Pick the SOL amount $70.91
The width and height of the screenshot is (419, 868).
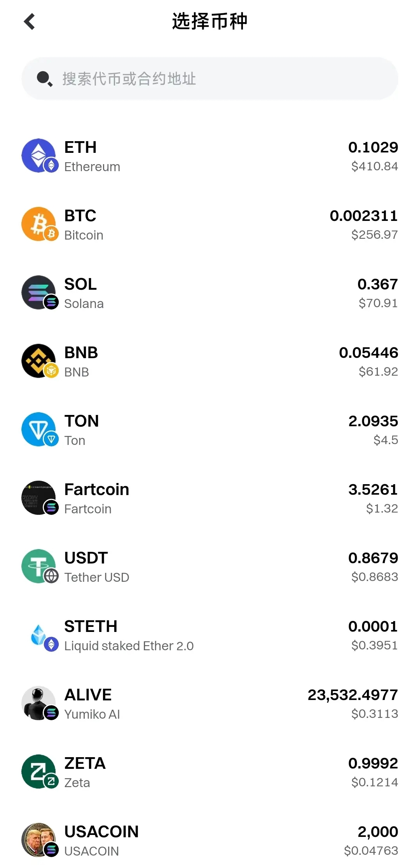[378, 303]
